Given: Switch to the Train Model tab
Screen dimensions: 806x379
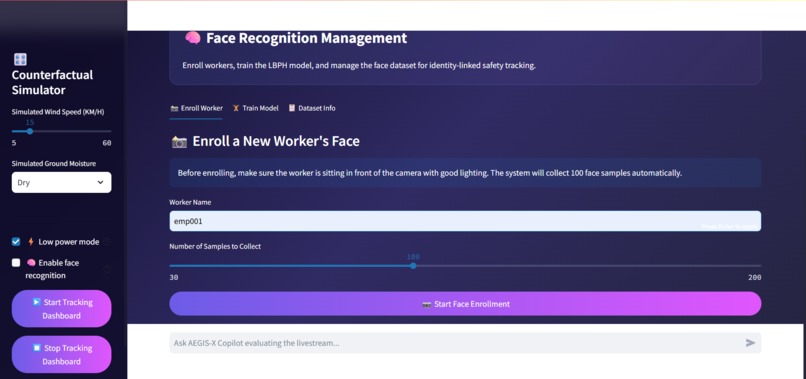Looking at the screenshot, I should [255, 108].
